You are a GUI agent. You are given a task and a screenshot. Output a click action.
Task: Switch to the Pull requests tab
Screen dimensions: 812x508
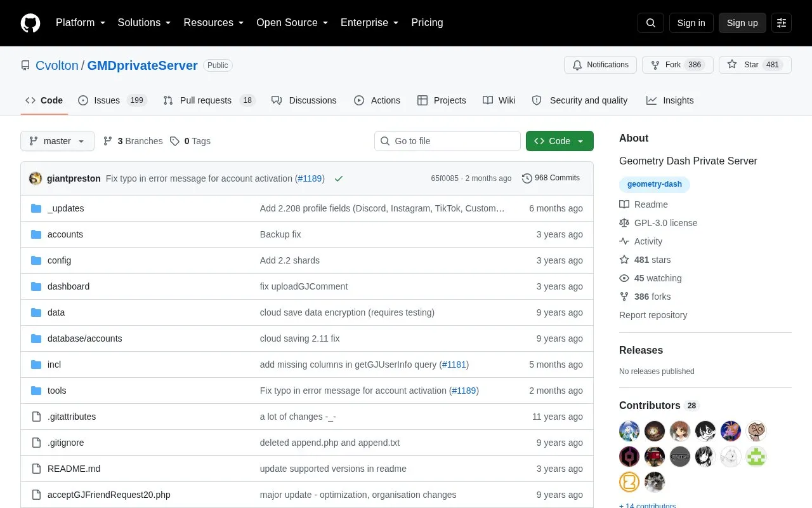pyautogui.click(x=209, y=100)
